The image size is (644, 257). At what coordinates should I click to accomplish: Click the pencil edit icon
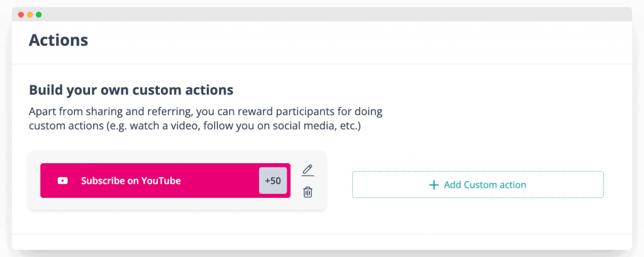[308, 170]
